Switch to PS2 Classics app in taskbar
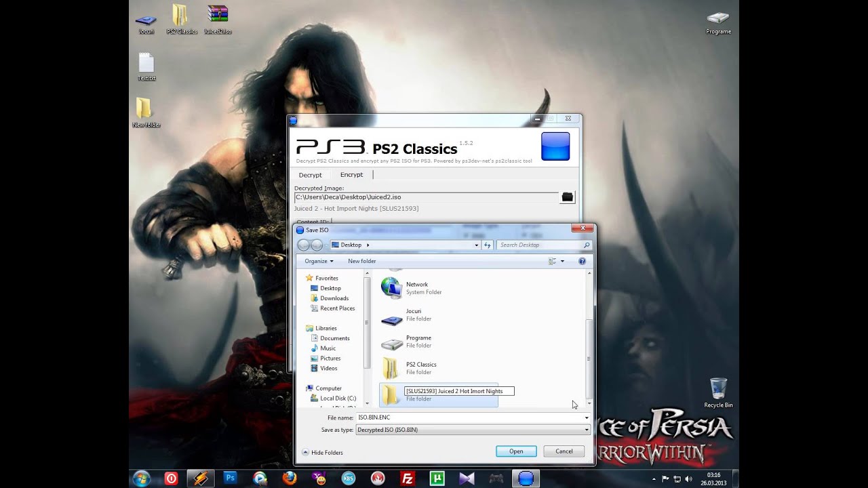 point(526,478)
